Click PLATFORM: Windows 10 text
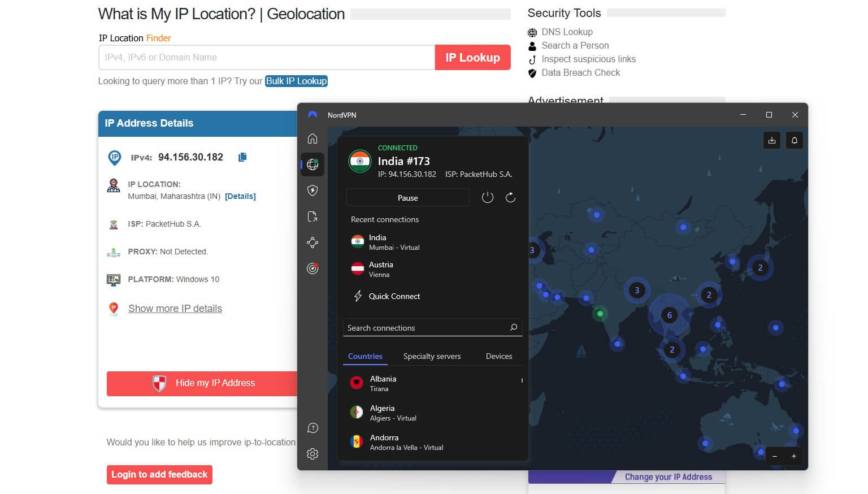868x494 pixels. click(x=173, y=279)
